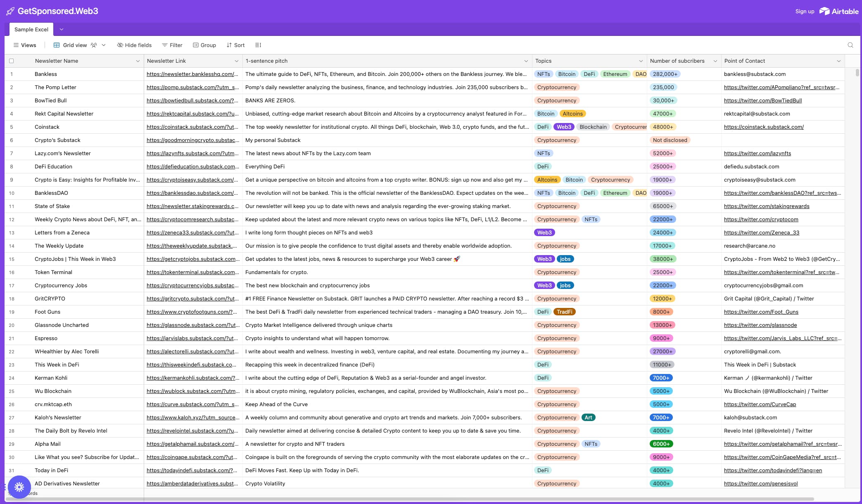
Task: Open the Filter option
Action: 172,45
